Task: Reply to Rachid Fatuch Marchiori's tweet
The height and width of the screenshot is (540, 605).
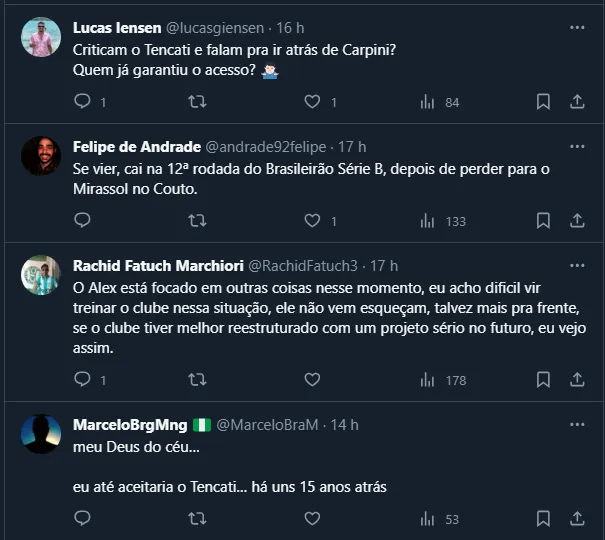Action: 83,380
